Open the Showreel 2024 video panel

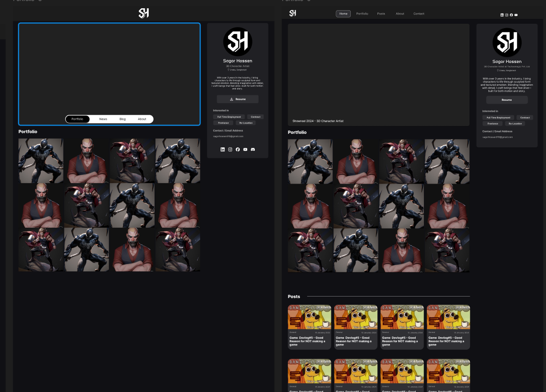[x=378, y=75]
